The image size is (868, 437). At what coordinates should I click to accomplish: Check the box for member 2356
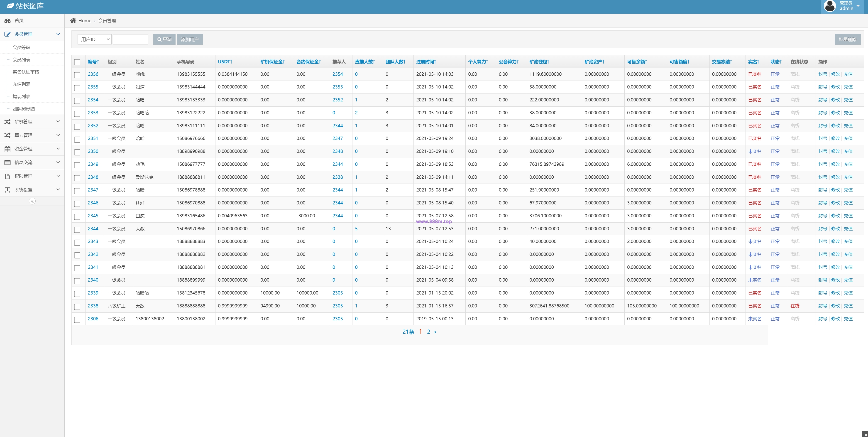[77, 75]
